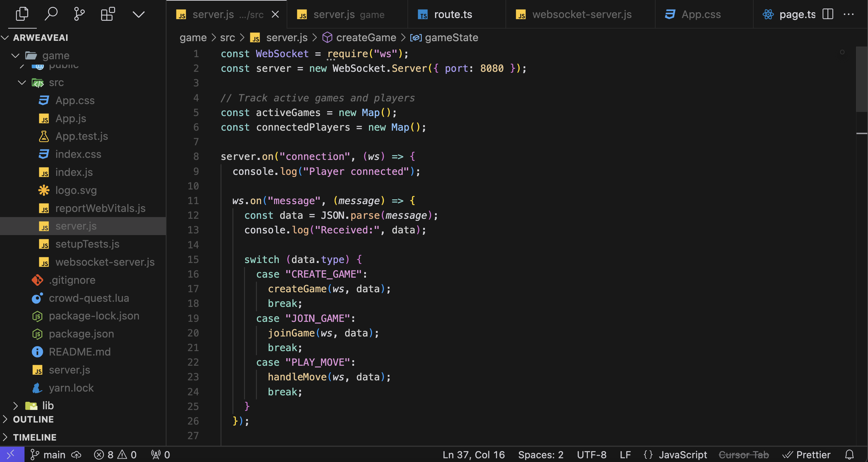Click createGame in the breadcrumb
The image size is (868, 462).
(x=366, y=37)
